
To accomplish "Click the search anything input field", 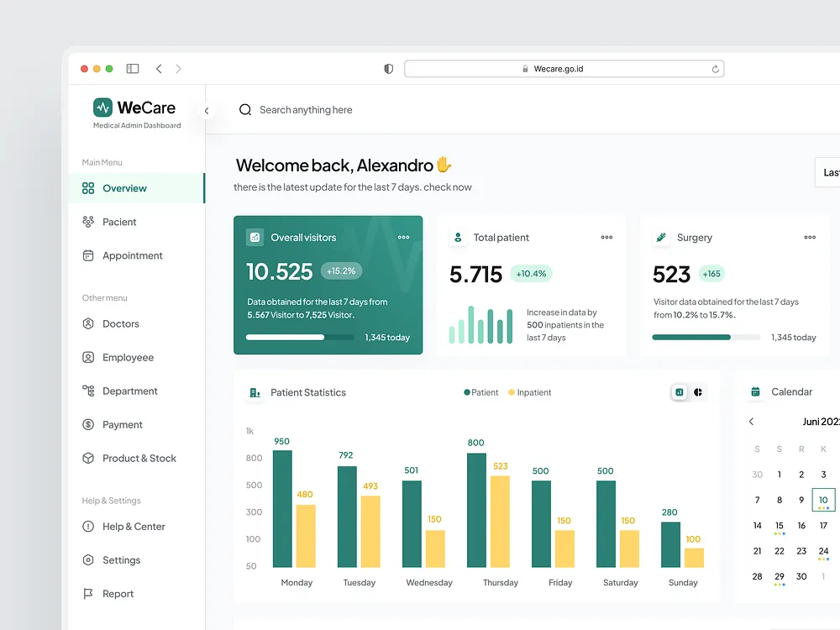I will [307, 109].
